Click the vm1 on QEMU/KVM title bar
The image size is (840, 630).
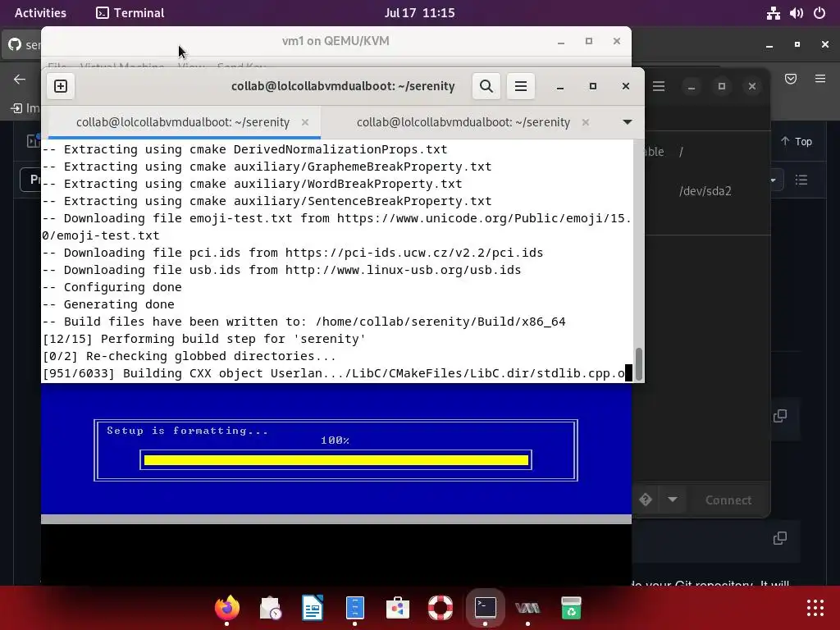336,41
